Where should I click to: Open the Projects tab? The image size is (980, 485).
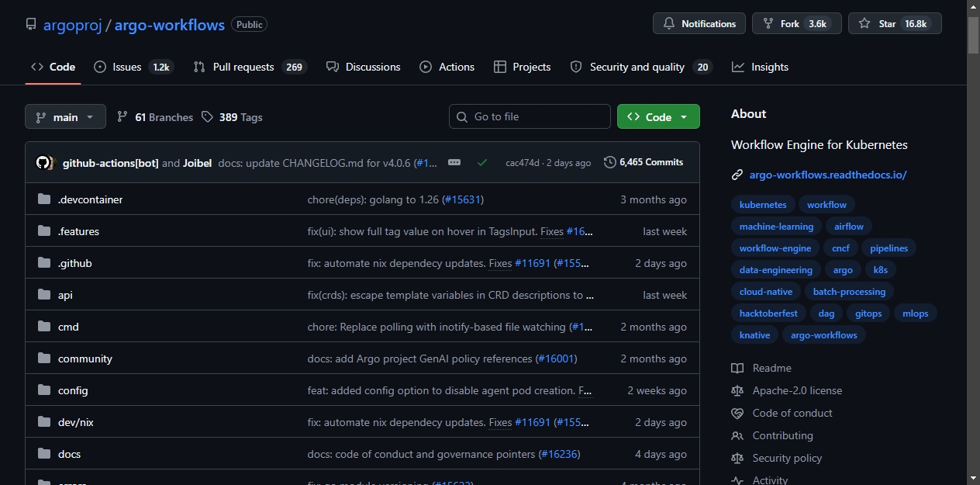(523, 67)
